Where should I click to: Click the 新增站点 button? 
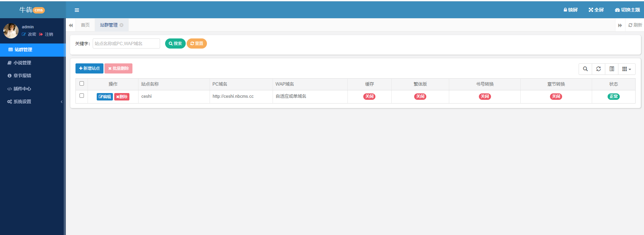tap(89, 68)
